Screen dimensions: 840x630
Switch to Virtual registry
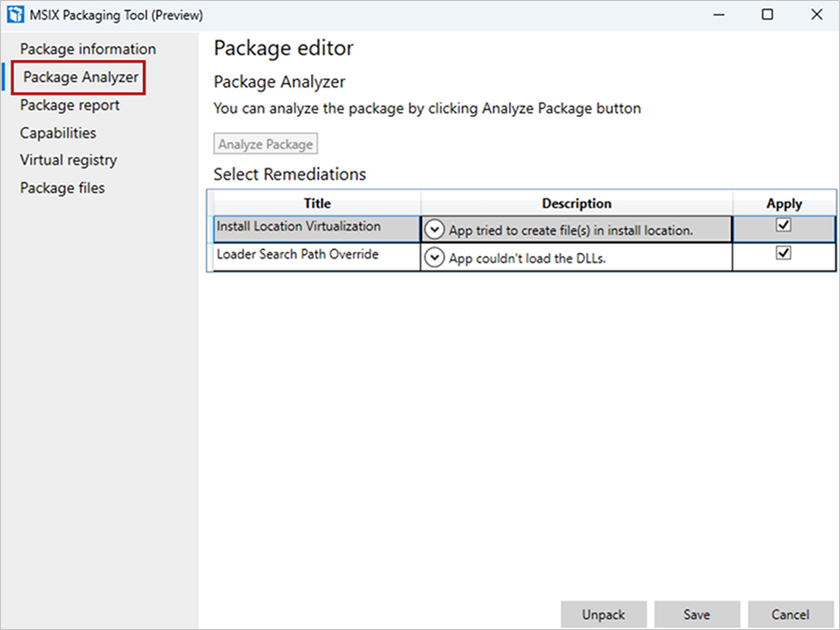click(x=68, y=160)
